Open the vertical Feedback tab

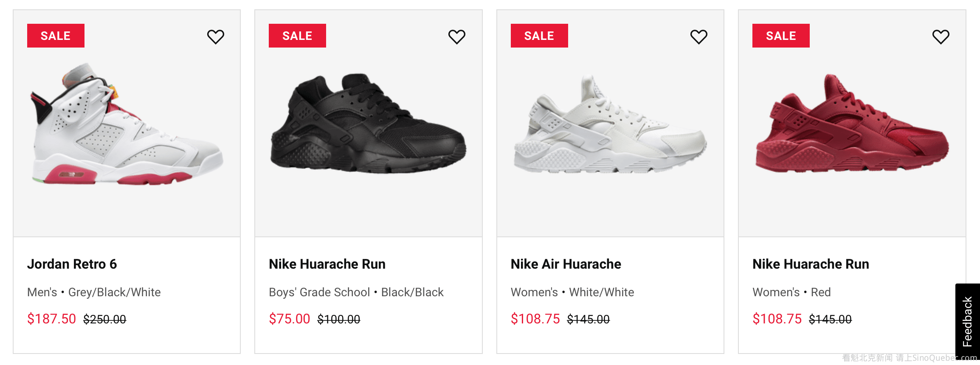click(967, 321)
